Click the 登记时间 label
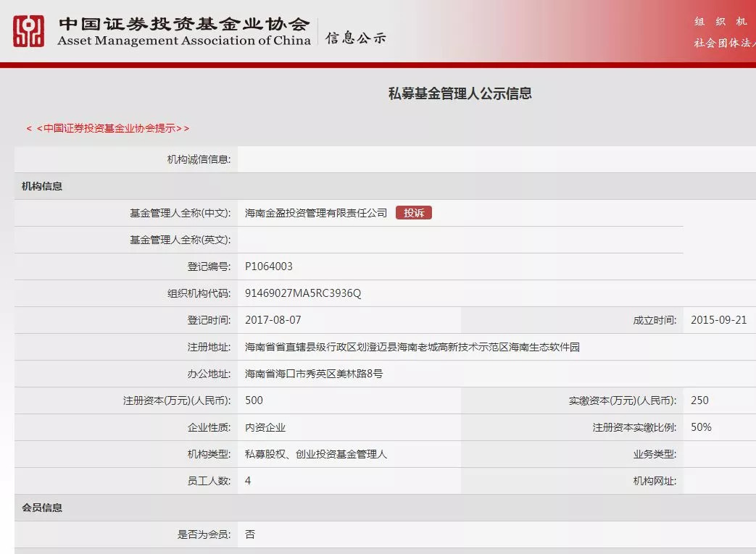Image resolution: width=756 pixels, height=554 pixels. 209,320
